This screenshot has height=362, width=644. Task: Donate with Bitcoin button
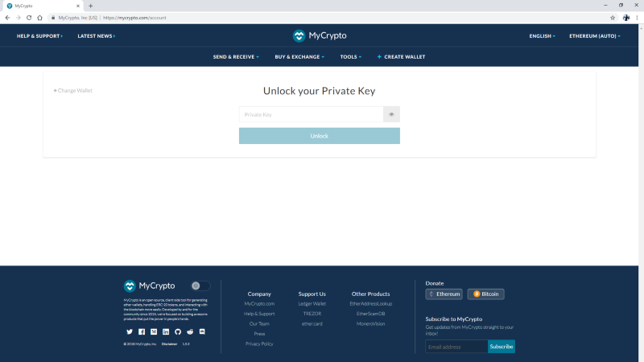485,294
